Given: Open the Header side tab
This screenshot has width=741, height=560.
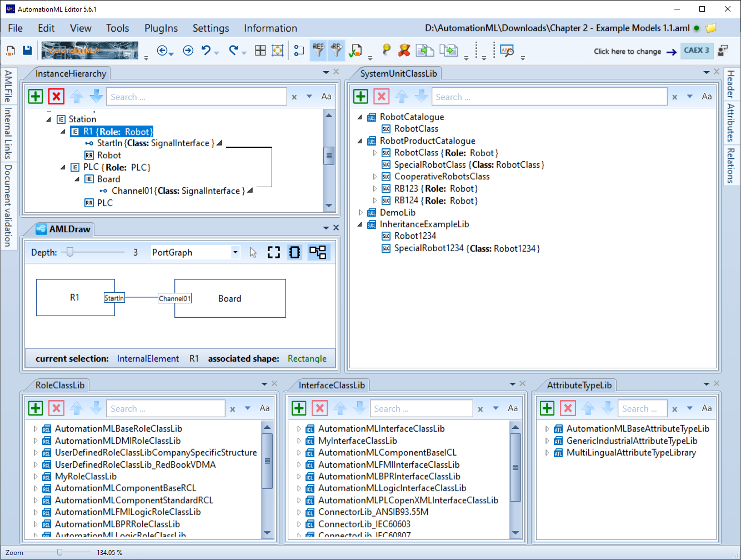Looking at the screenshot, I should pos(731,84).
